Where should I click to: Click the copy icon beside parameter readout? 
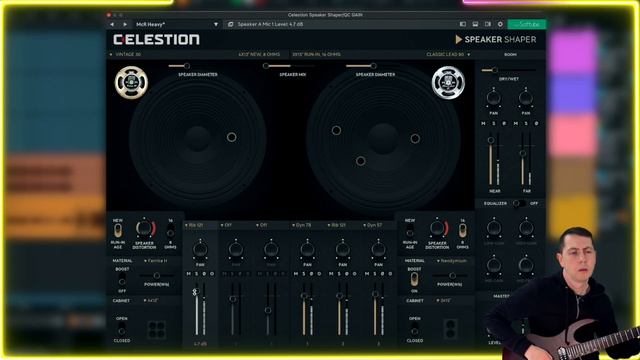pos(231,24)
